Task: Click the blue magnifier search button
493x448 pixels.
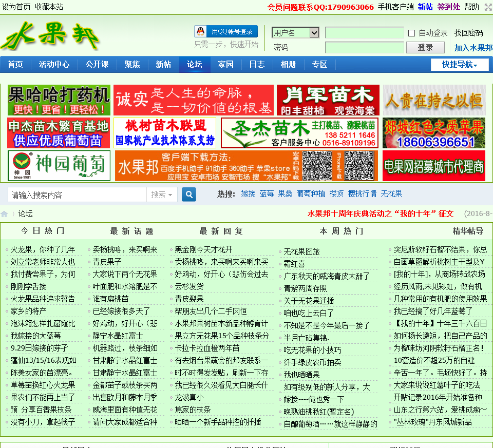Action: 189,194
